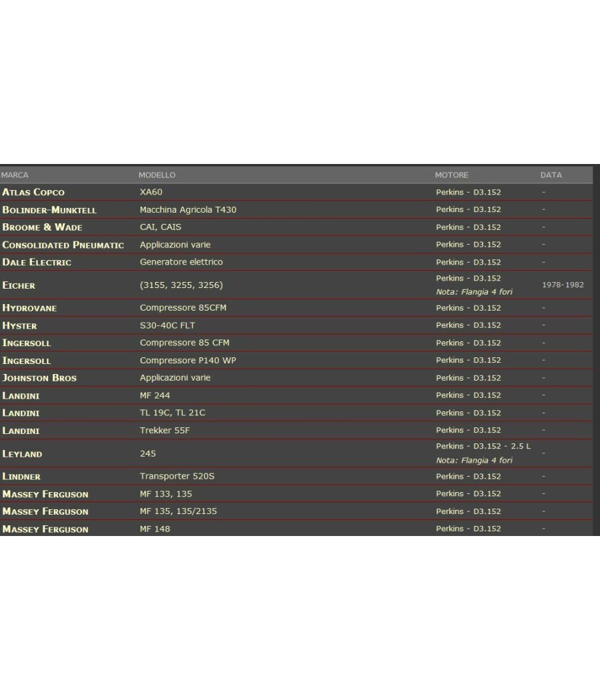This screenshot has width=600, height=700.
Task: Click Compressore 85CFM in Hydrovane row
Action: click(x=183, y=307)
